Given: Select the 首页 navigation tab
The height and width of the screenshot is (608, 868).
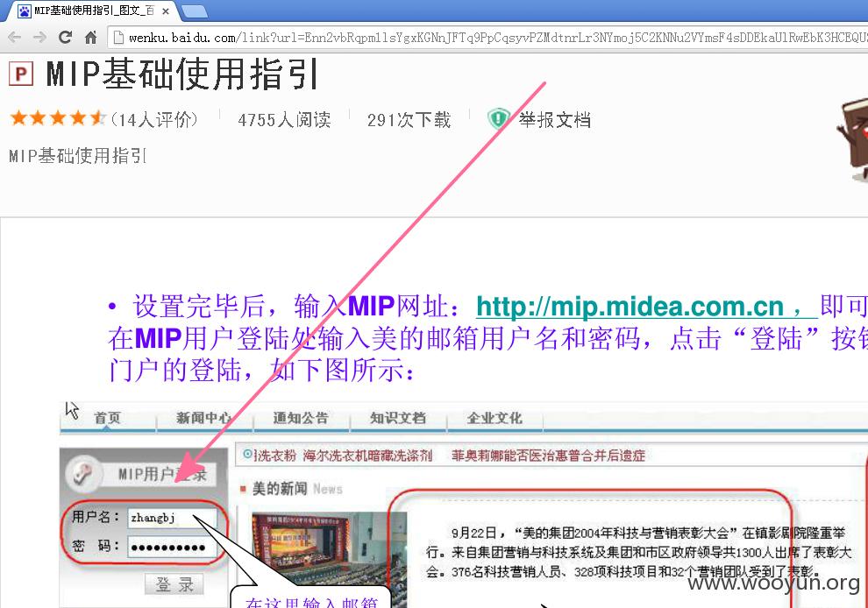Looking at the screenshot, I should pos(107,418).
